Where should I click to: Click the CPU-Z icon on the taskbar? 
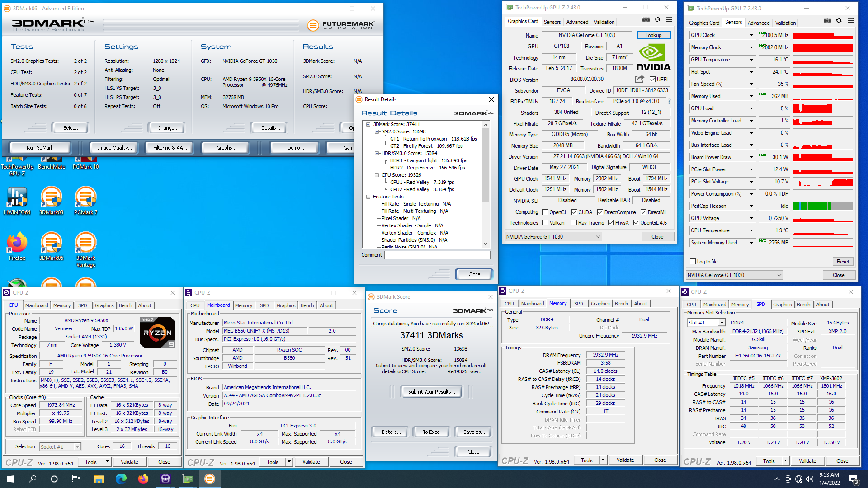[165, 479]
